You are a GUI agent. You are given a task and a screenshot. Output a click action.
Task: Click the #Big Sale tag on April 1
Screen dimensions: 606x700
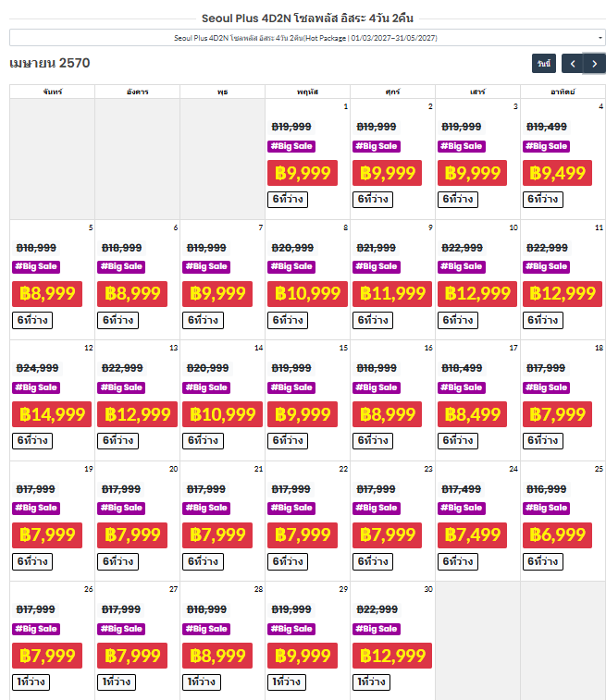click(x=291, y=146)
